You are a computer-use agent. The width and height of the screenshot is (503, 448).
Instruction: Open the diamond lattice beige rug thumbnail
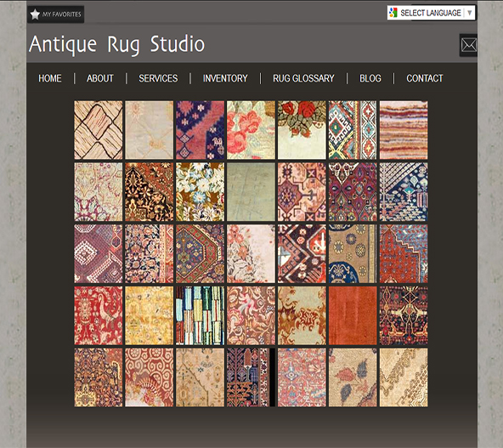tap(99, 130)
